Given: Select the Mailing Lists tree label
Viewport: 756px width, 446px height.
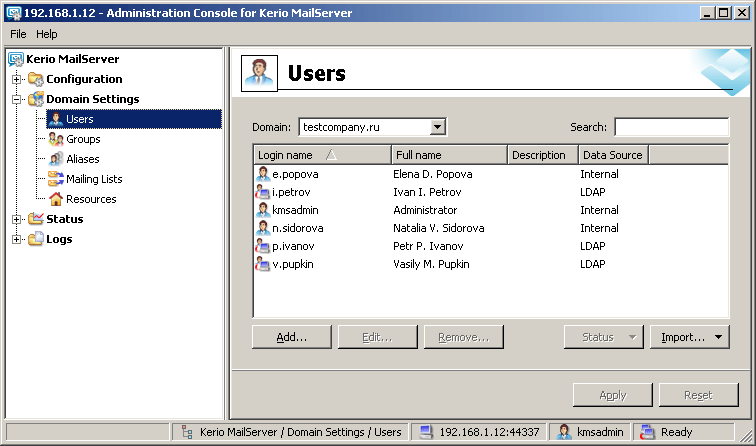Looking at the screenshot, I should click(94, 179).
